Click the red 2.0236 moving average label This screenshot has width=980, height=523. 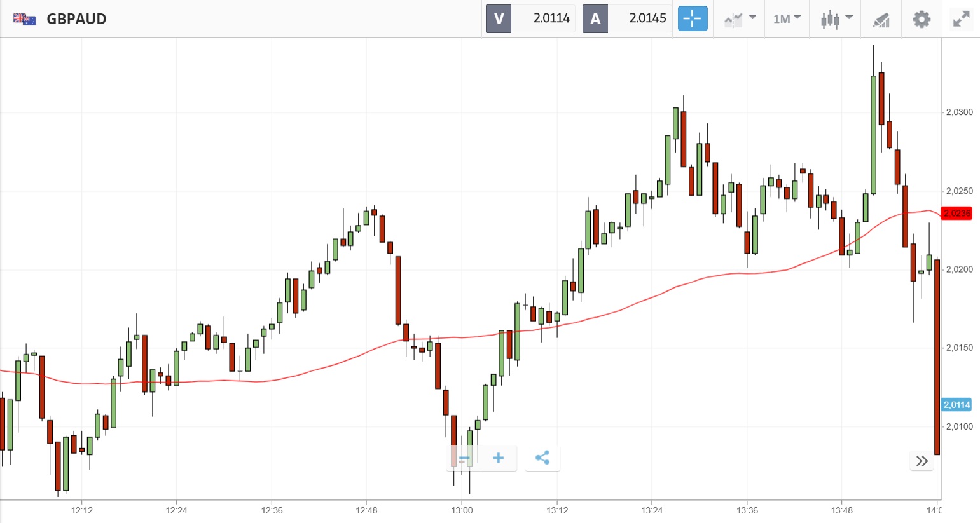tap(956, 214)
